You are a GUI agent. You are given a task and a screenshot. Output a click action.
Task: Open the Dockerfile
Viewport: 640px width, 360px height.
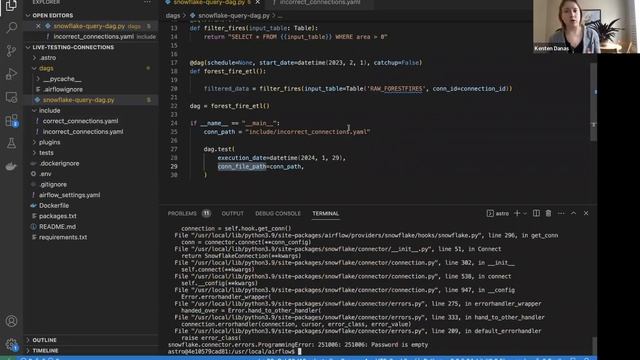(x=54, y=206)
